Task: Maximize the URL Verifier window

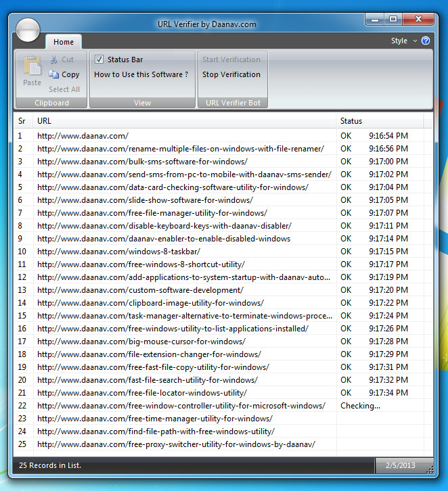Action: click(393, 20)
